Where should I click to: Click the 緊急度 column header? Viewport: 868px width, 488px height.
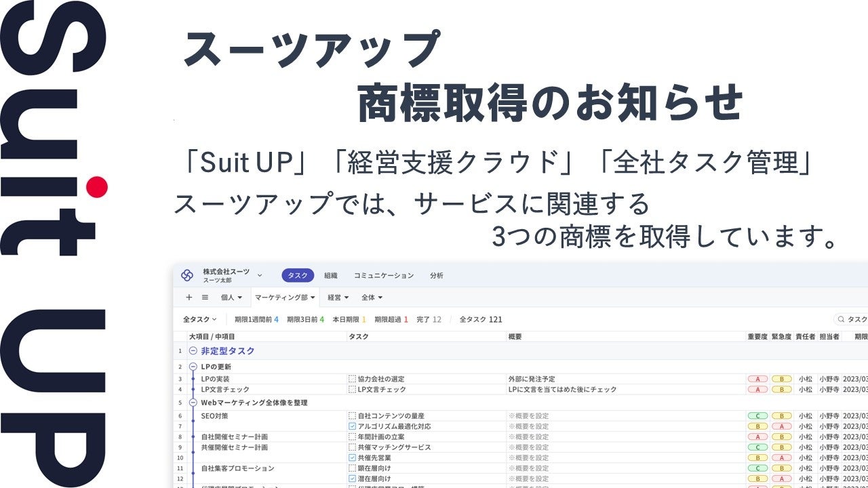click(781, 336)
